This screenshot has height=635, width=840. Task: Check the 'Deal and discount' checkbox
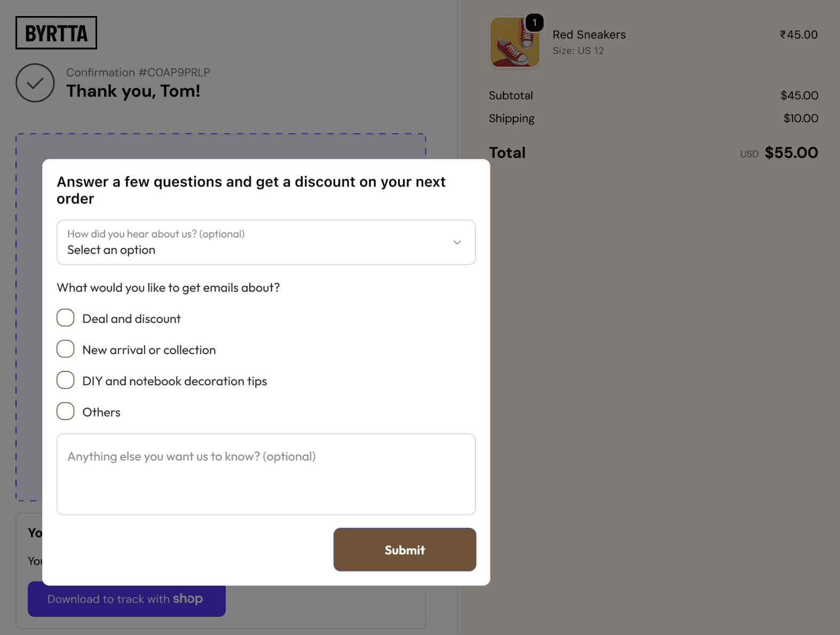(x=66, y=318)
